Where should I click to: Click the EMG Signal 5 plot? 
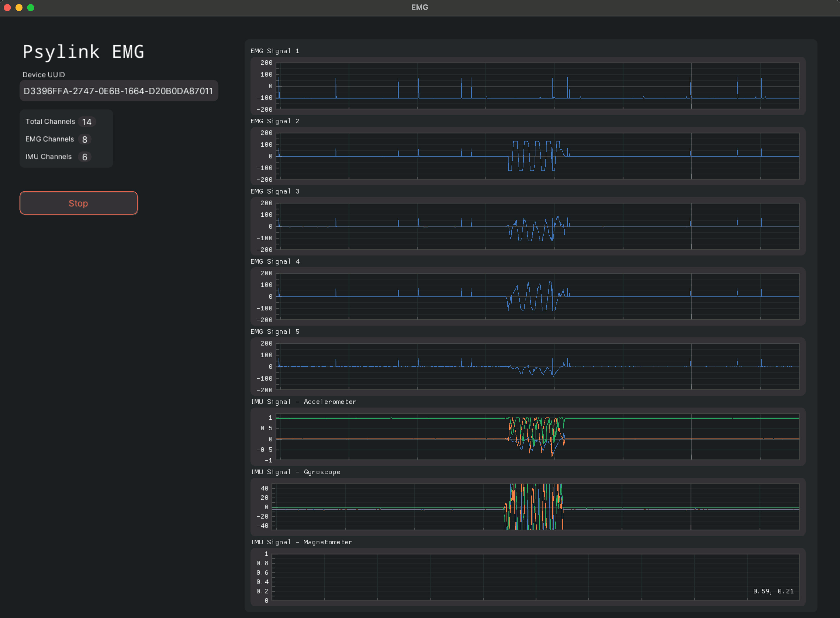[528, 367]
